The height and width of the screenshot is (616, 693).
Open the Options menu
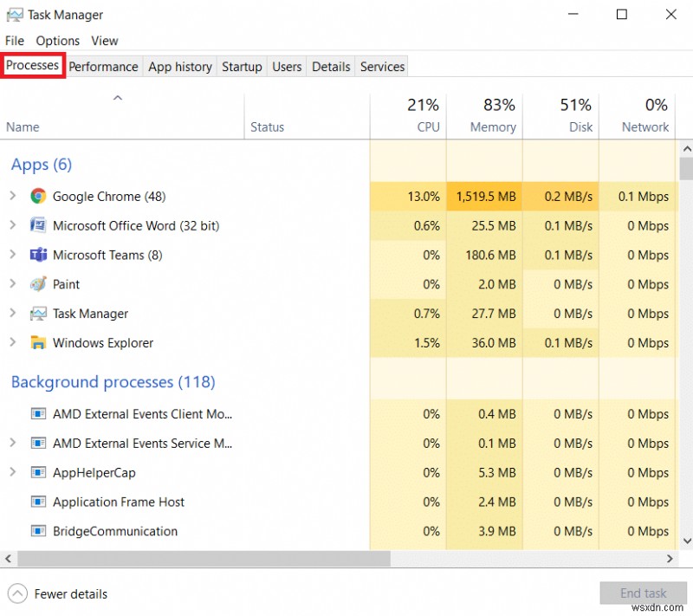(57, 41)
